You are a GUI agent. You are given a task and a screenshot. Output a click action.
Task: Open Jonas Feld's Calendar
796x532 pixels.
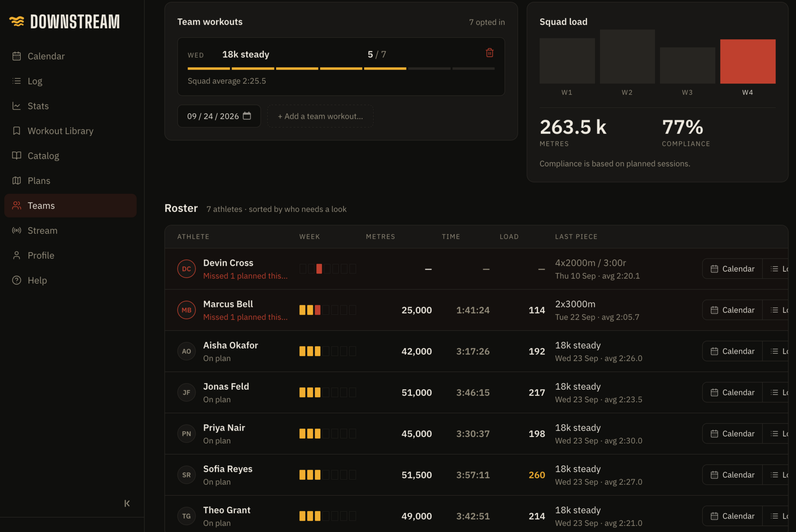pyautogui.click(x=732, y=392)
